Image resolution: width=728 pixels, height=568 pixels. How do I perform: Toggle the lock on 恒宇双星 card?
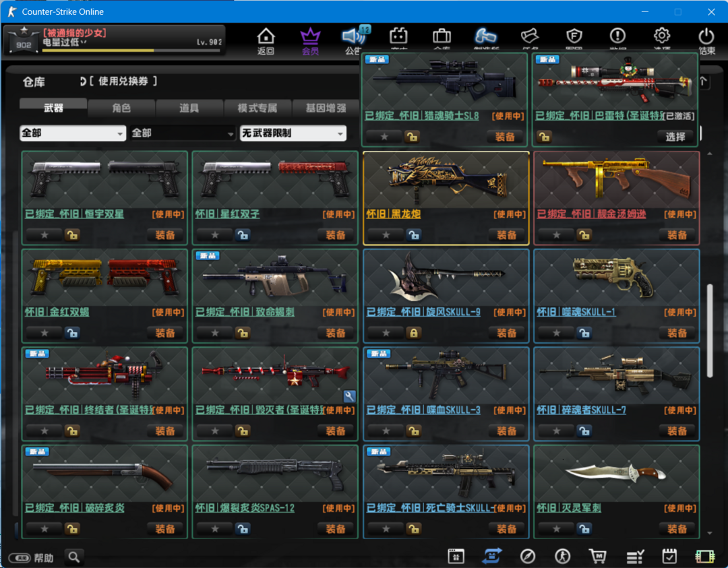pyautogui.click(x=72, y=234)
